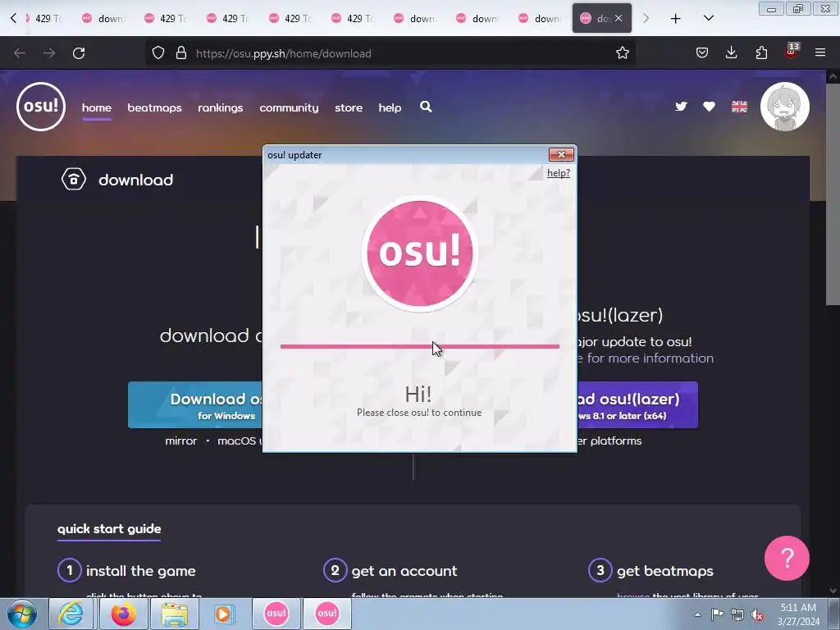This screenshot has width=840, height=630.
Task: Open the Windows Start menu
Action: pos(22,614)
